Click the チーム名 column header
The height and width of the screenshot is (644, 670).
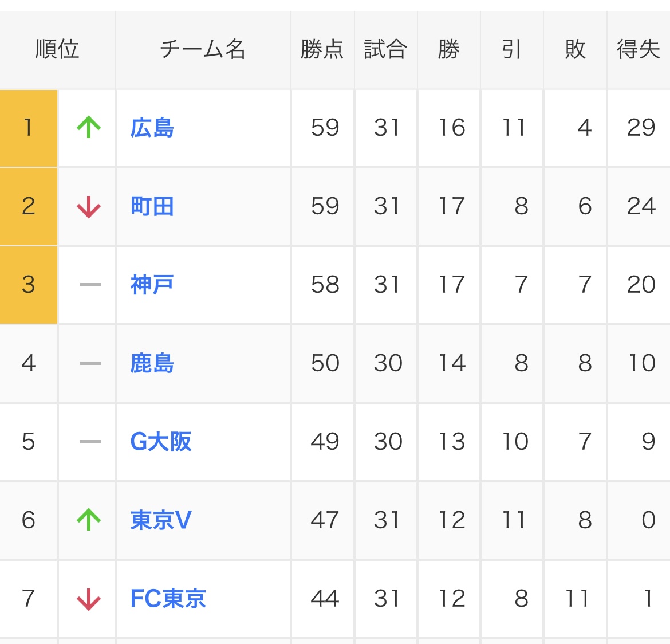point(203,49)
